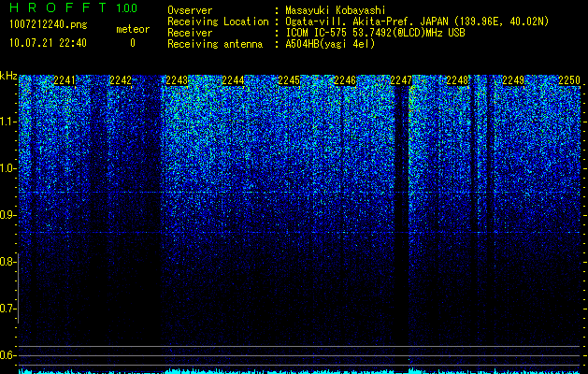
Task: Click the meteor count label
Action: pyautogui.click(x=133, y=29)
